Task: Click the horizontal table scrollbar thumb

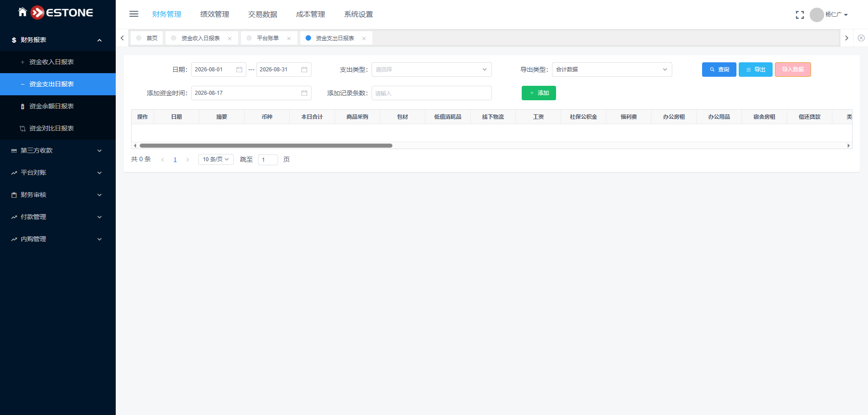Action: click(x=266, y=145)
